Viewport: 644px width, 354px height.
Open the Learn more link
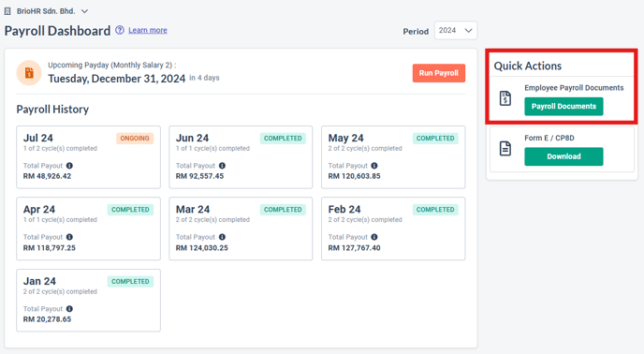[x=148, y=30]
